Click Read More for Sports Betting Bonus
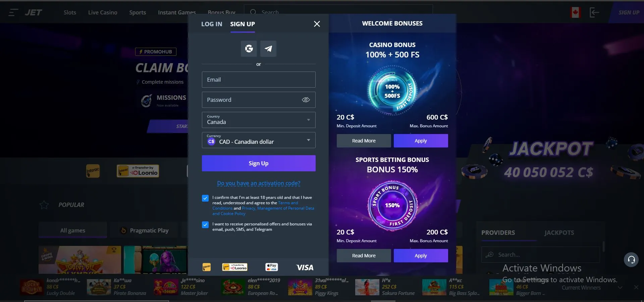 pyautogui.click(x=364, y=256)
